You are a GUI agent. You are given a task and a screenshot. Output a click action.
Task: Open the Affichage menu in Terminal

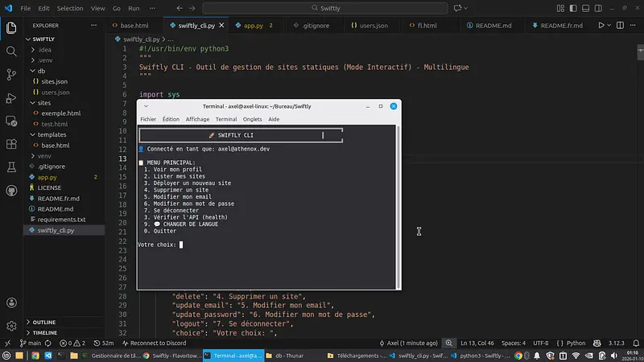[x=197, y=119]
